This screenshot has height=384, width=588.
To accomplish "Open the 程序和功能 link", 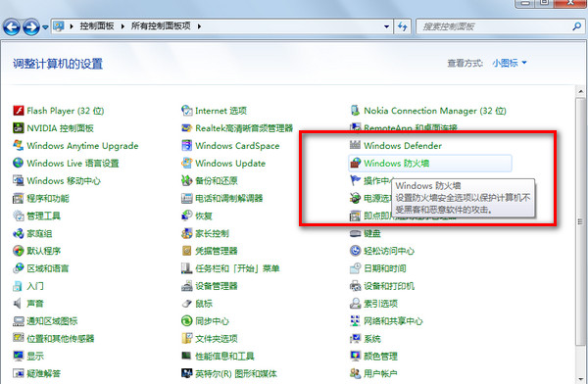I will point(48,199).
